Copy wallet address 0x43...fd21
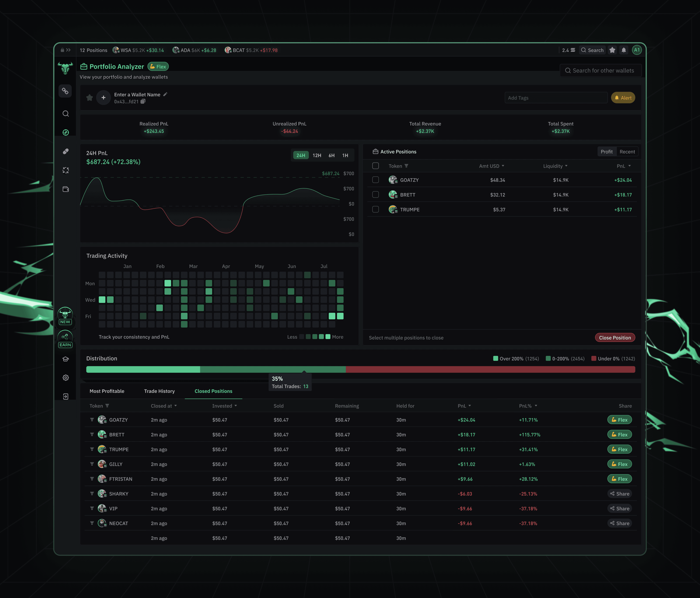Screen dimensions: 700x598 tap(143, 101)
